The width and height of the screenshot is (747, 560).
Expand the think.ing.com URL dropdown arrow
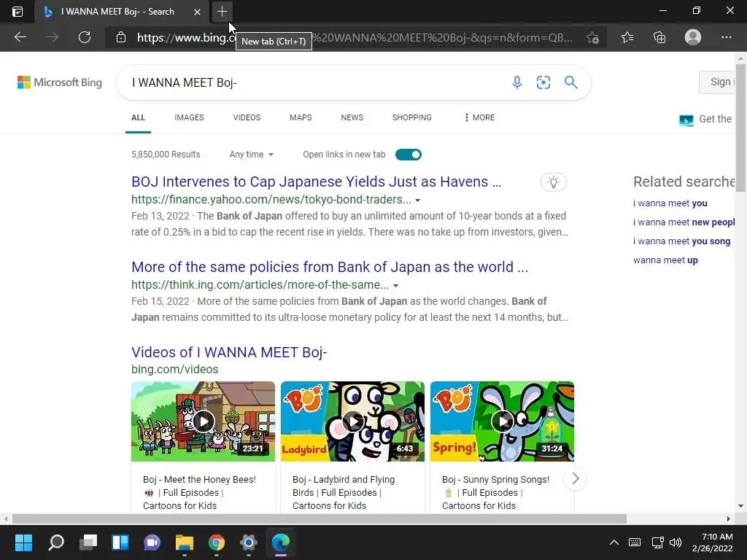(395, 285)
